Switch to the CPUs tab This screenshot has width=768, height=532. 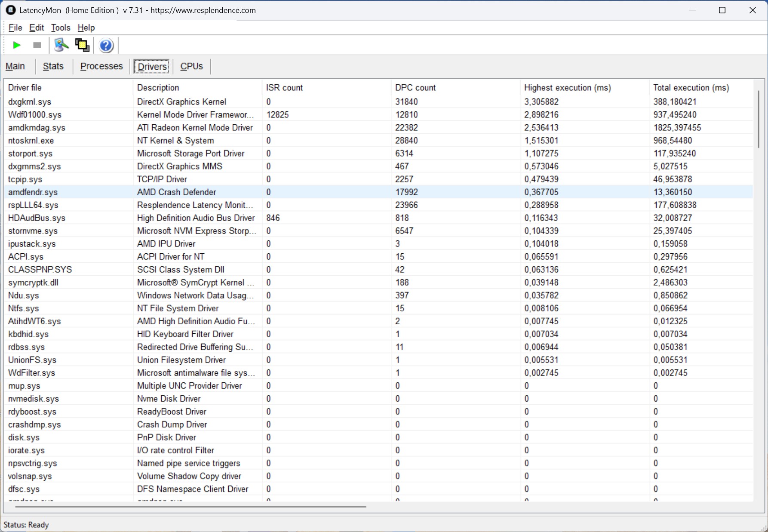click(191, 66)
